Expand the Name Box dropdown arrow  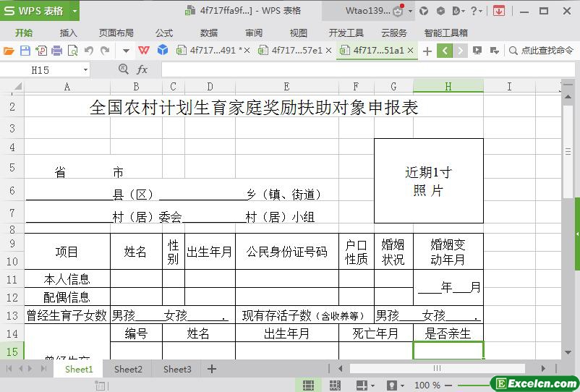coord(85,70)
